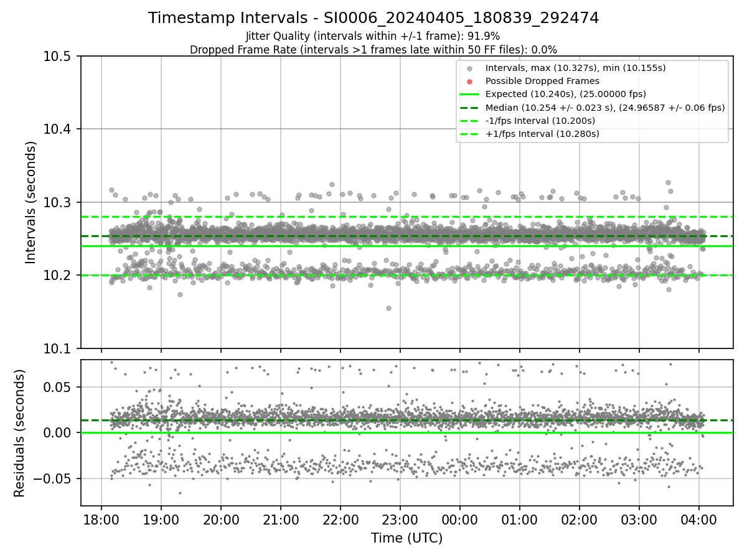Viewport: 747px width, 560px height.
Task: Click the legend entry "-1/fps Interval (10.200s)"
Action: [540, 120]
